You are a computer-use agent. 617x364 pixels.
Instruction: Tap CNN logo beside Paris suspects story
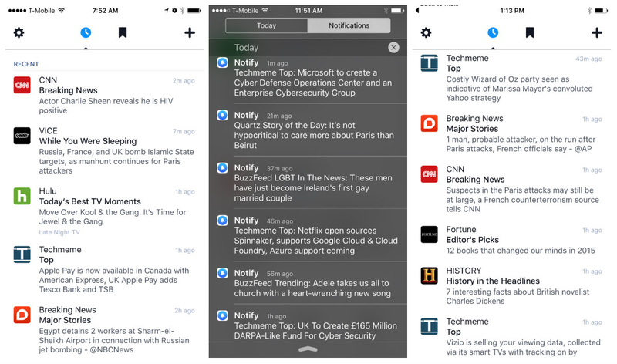coord(429,174)
